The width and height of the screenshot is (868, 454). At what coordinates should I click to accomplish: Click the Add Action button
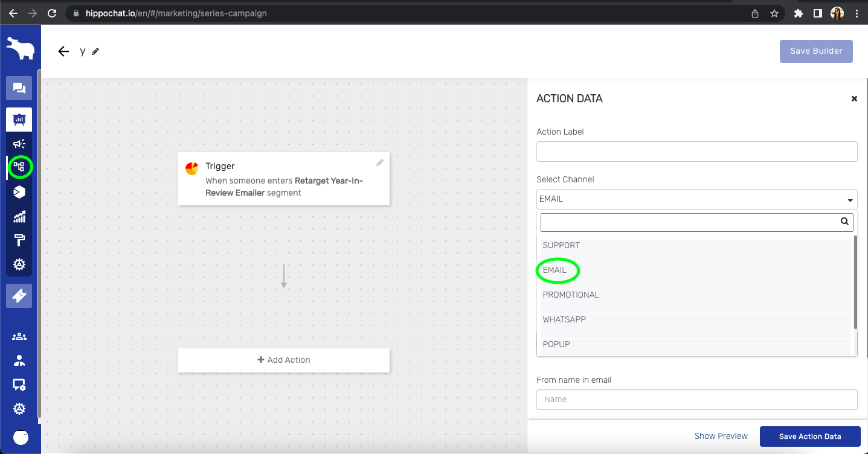coord(284,360)
